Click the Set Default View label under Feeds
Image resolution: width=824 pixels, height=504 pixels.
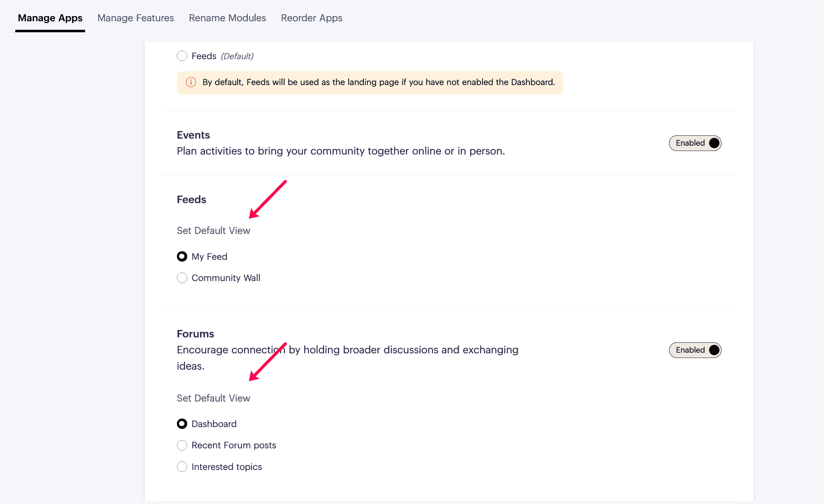click(213, 231)
